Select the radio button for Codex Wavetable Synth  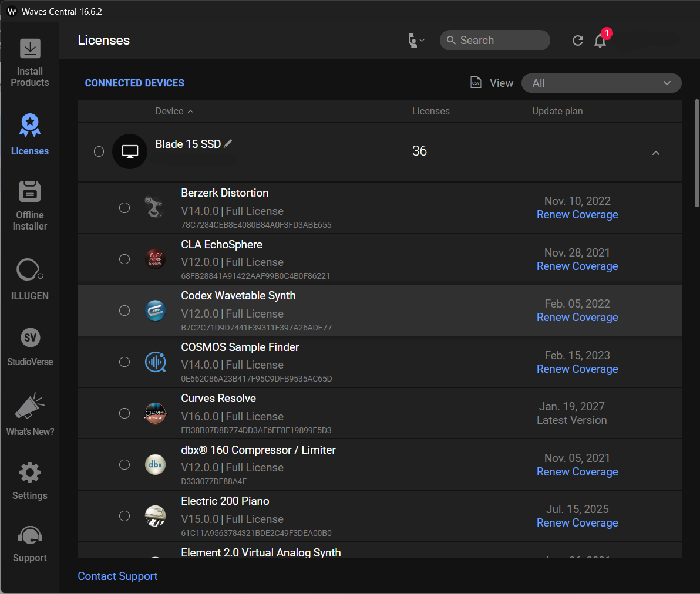coord(124,310)
